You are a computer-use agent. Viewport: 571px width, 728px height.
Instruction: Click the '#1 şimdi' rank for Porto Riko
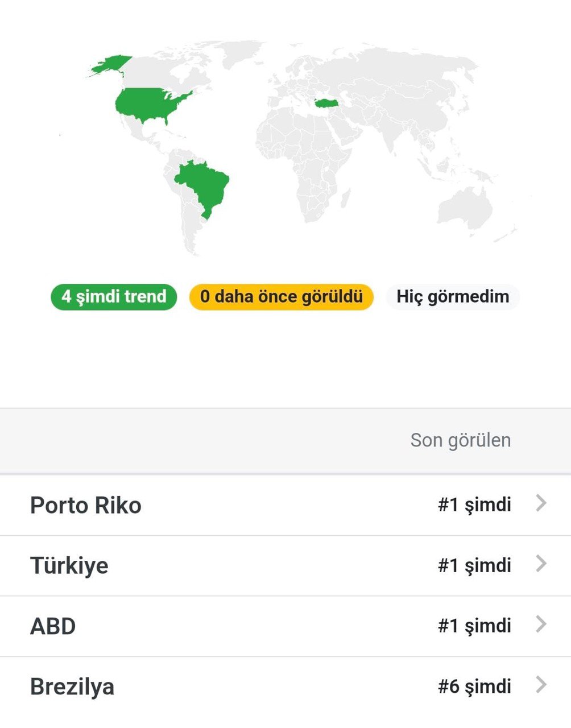474,505
